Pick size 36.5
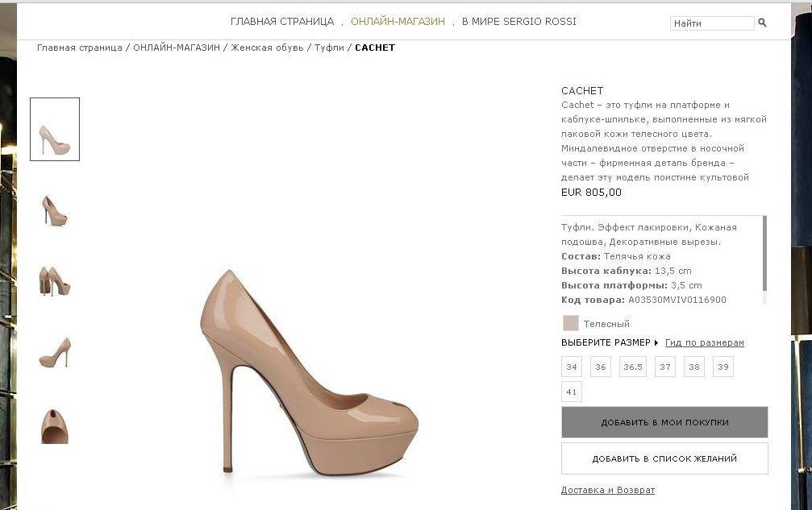Viewport: 812px width, 510px height. pyautogui.click(x=633, y=367)
